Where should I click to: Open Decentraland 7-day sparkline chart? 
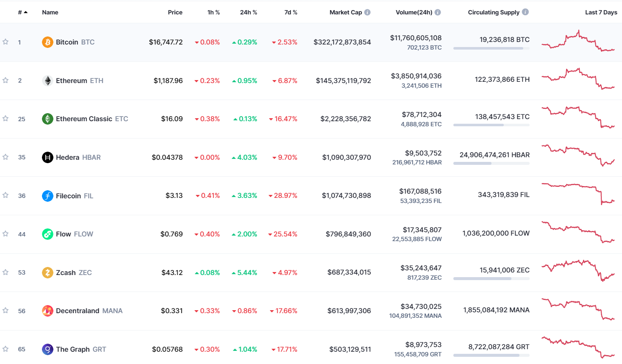coord(578,309)
